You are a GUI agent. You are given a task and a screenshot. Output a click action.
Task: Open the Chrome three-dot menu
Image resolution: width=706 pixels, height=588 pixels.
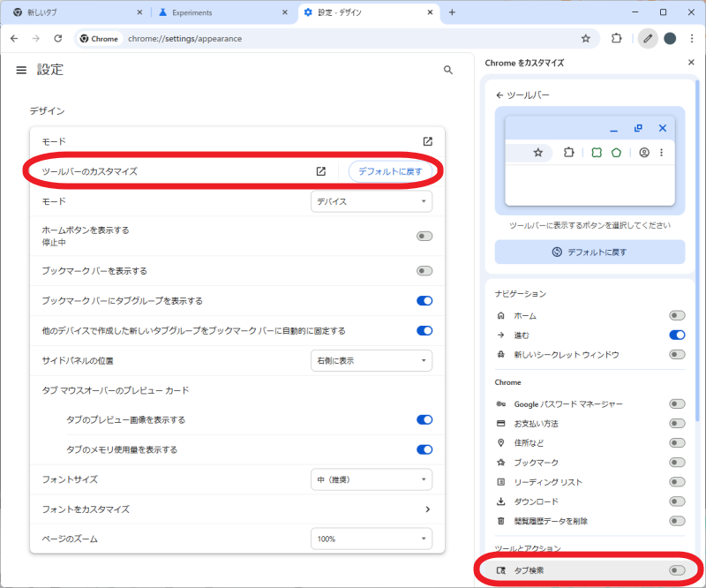tap(692, 39)
